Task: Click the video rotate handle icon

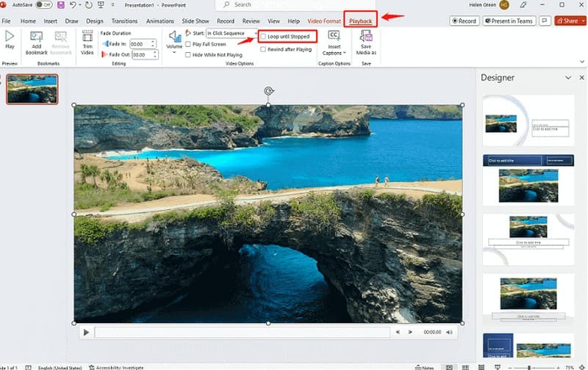Action: coord(268,90)
